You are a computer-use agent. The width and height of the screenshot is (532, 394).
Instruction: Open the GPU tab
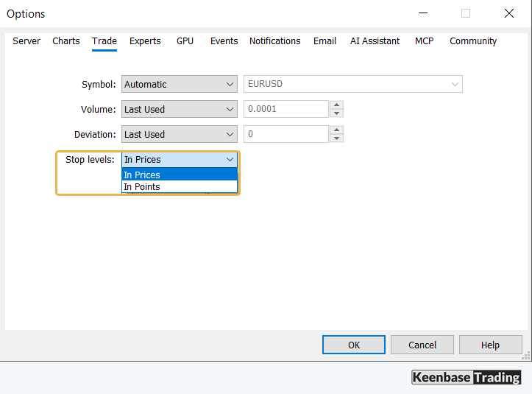click(185, 41)
